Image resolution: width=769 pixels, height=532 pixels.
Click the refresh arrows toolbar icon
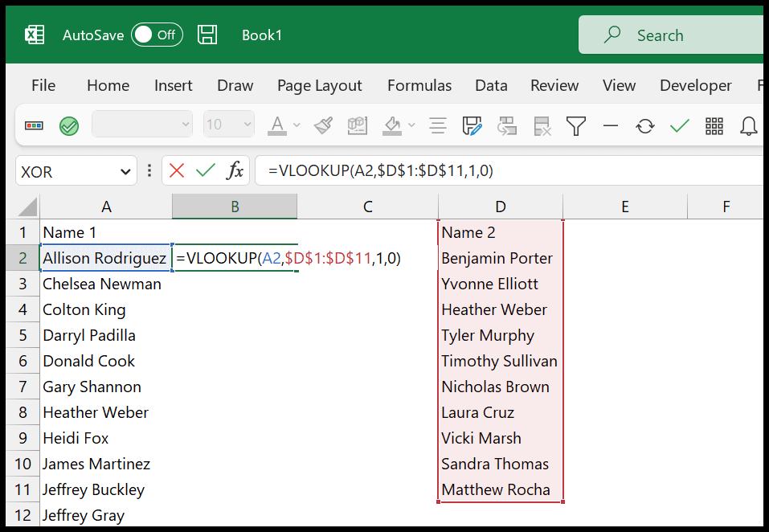coord(644,125)
